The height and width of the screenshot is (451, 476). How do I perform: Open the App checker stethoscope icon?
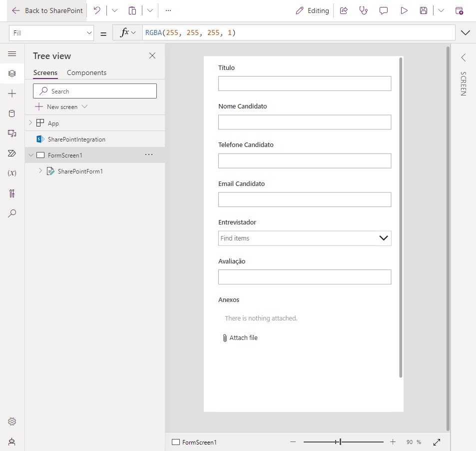tap(364, 10)
